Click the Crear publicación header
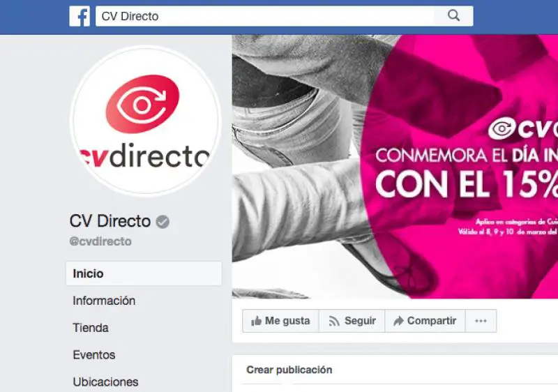 point(289,370)
